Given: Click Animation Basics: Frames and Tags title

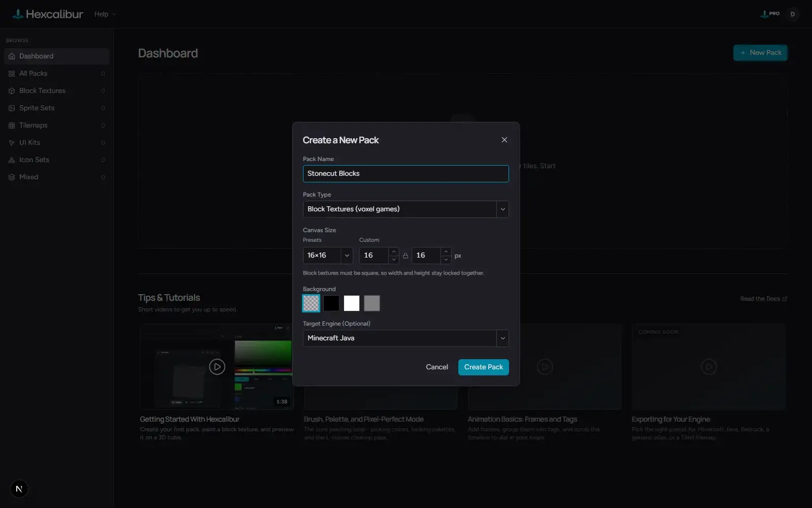Looking at the screenshot, I should (522, 420).
